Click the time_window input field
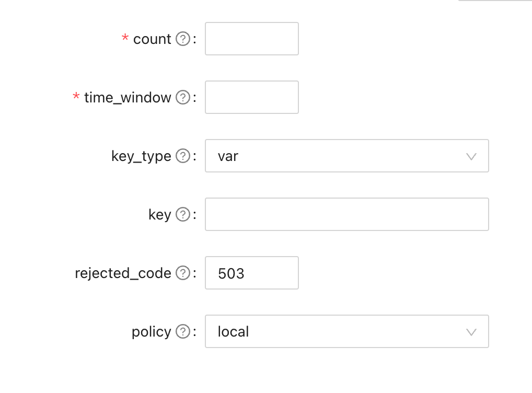 coord(251,97)
